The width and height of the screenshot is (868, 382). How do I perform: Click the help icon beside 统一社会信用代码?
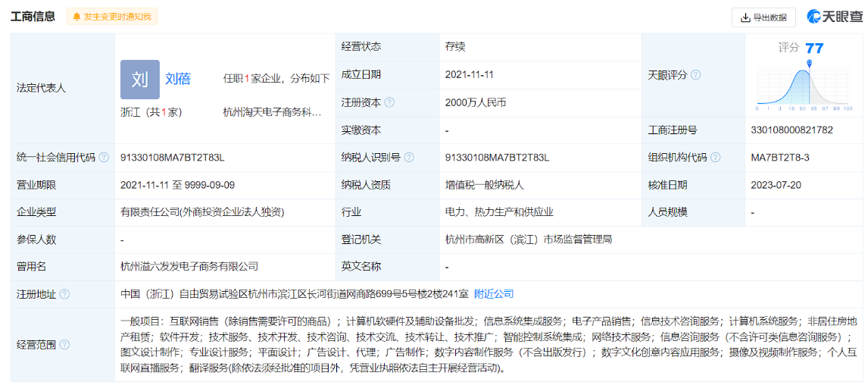(x=104, y=158)
